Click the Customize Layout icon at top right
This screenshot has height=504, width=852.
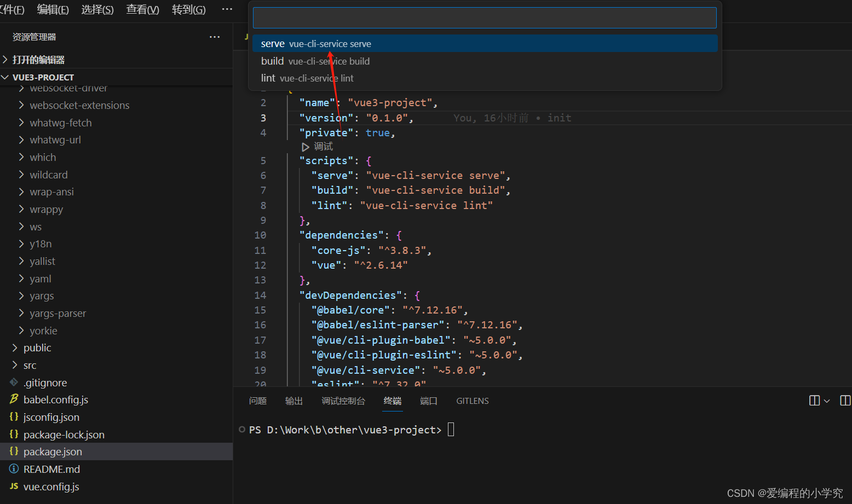pos(845,400)
